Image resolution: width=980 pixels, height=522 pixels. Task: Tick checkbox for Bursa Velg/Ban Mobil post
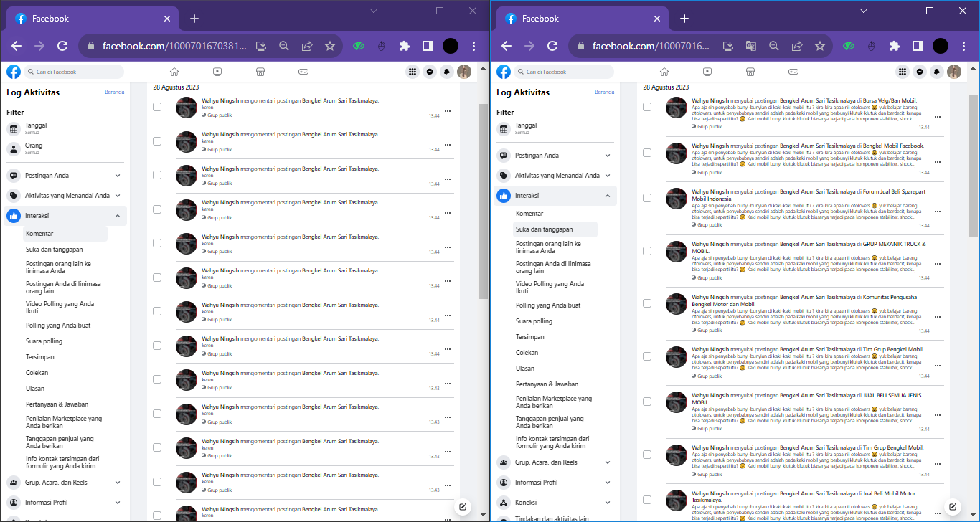647,107
